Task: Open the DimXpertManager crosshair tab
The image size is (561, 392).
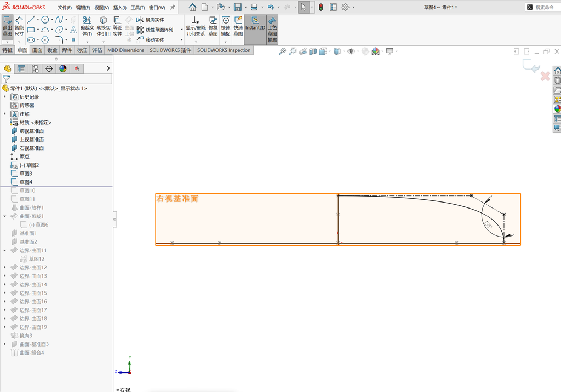Action: point(49,68)
